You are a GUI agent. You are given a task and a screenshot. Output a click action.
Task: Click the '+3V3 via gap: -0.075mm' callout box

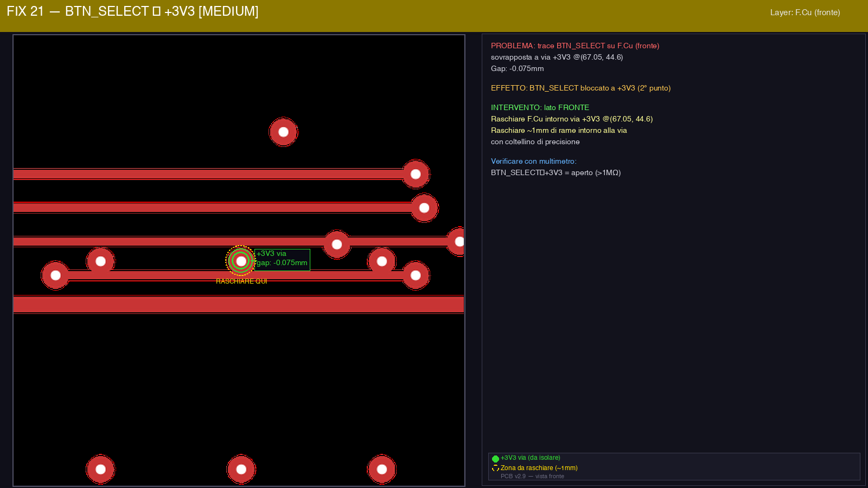[282, 259]
